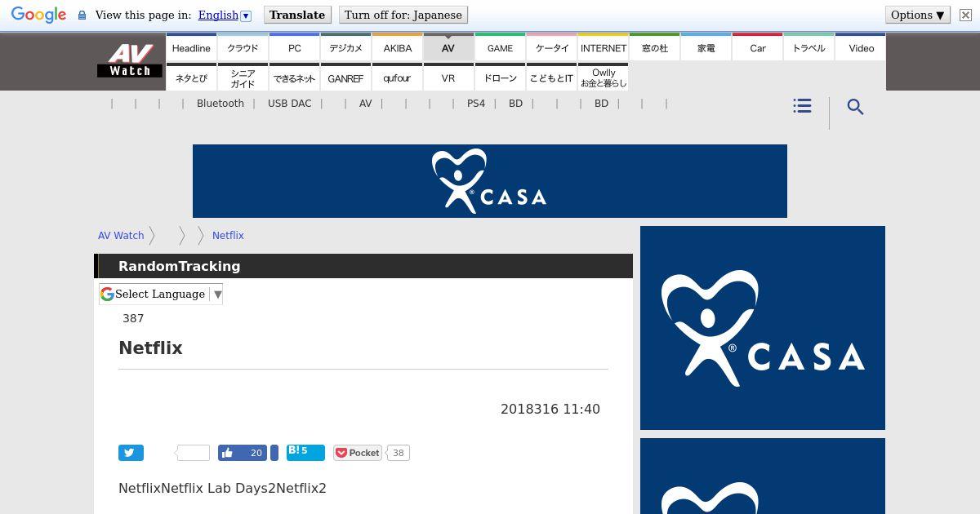Open the ネタとぴ tab
The image size is (980, 514).
191,78
